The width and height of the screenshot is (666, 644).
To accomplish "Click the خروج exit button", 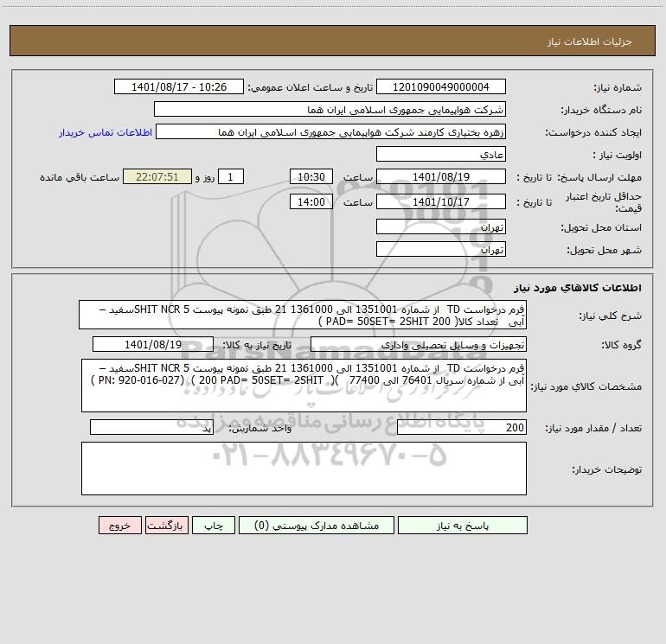I will click(119, 526).
